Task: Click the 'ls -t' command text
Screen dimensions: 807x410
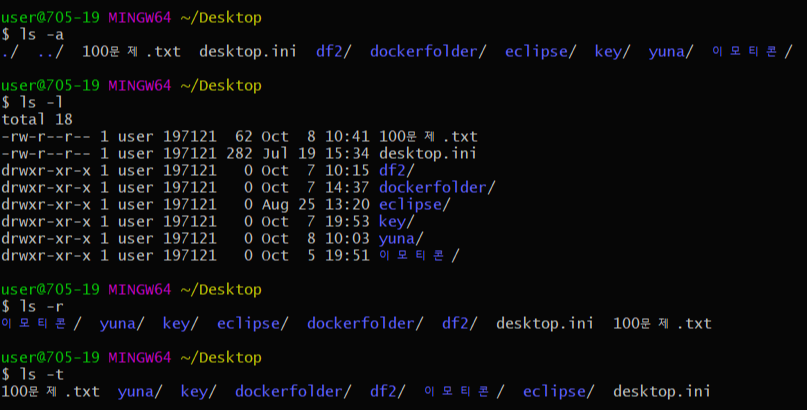Action: [42, 374]
